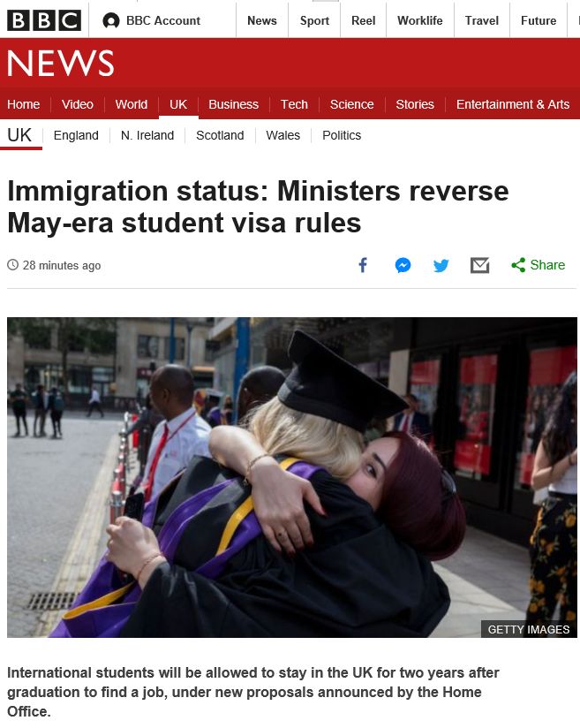
Task: Share article via Messenger icon
Action: coord(403,265)
